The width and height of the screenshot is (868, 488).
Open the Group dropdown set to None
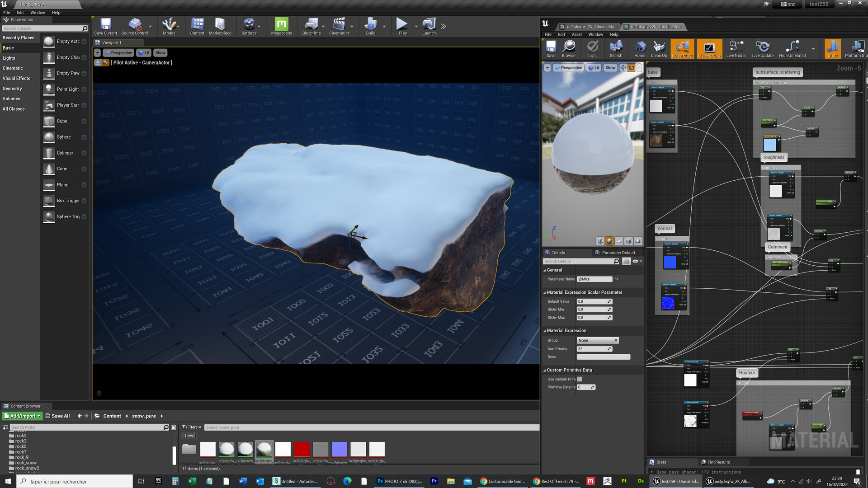coord(597,340)
